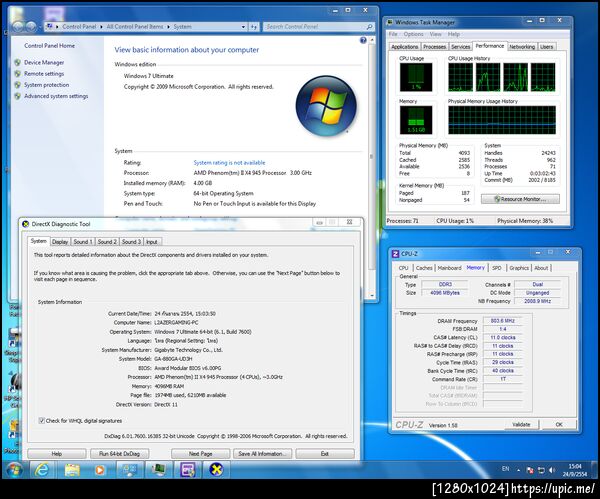Click the back arrow in System window

coord(18,26)
